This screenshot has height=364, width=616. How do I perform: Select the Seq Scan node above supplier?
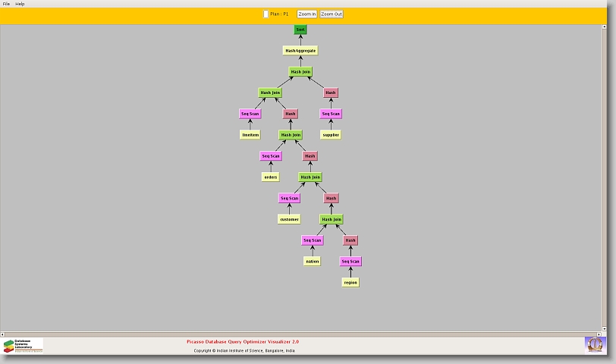(x=331, y=114)
